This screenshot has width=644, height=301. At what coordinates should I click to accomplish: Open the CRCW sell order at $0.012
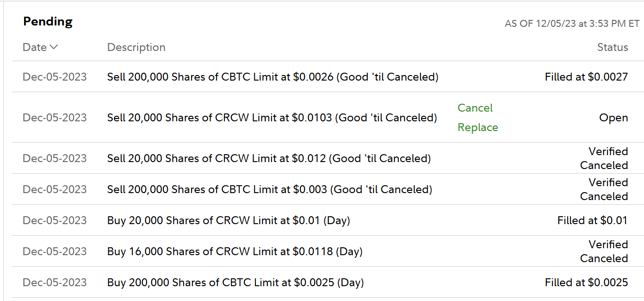(269, 158)
